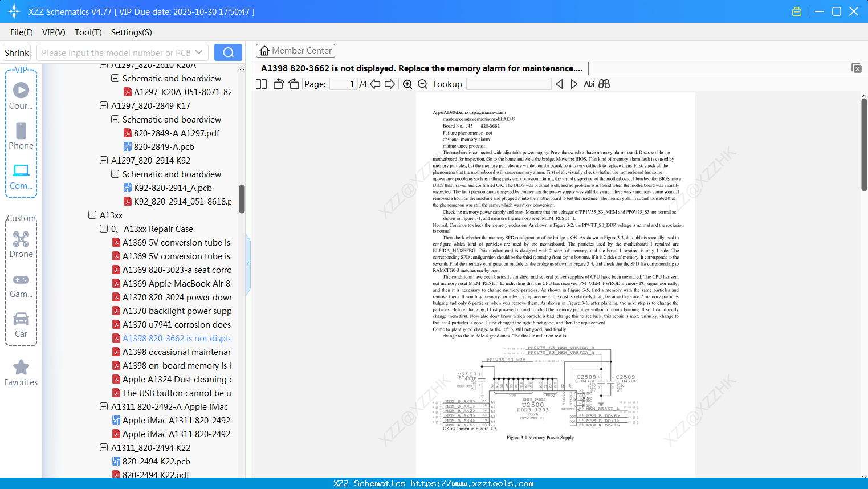Image resolution: width=868 pixels, height=489 pixels.
Task: Collapse Schematic and boardview under A1297_820-2849 K17
Action: click(x=115, y=119)
